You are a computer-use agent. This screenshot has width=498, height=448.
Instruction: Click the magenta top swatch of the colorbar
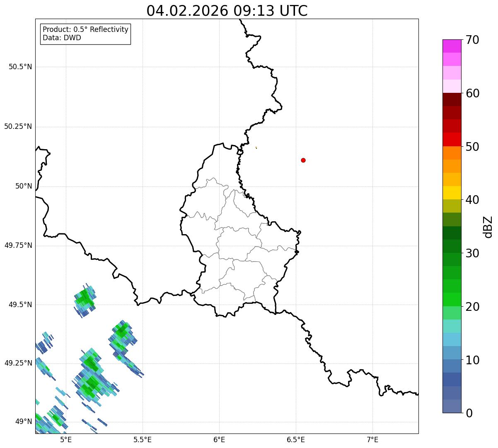452,46
